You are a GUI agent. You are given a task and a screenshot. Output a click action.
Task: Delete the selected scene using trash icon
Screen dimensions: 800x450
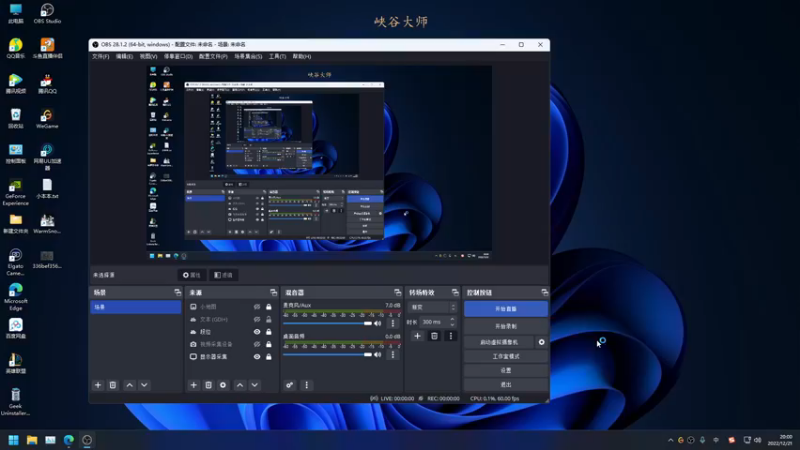coord(113,385)
